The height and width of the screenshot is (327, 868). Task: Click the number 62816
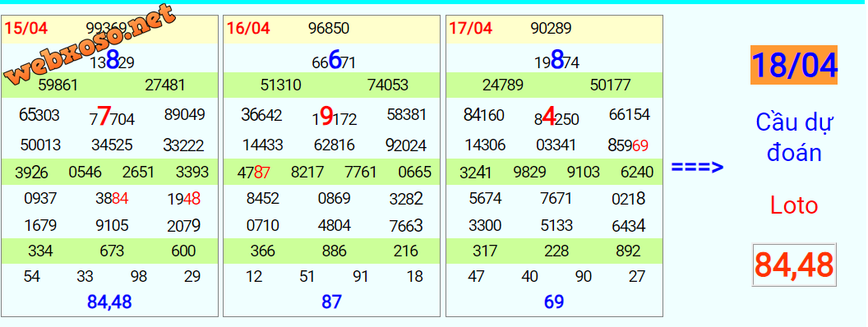[334, 145]
